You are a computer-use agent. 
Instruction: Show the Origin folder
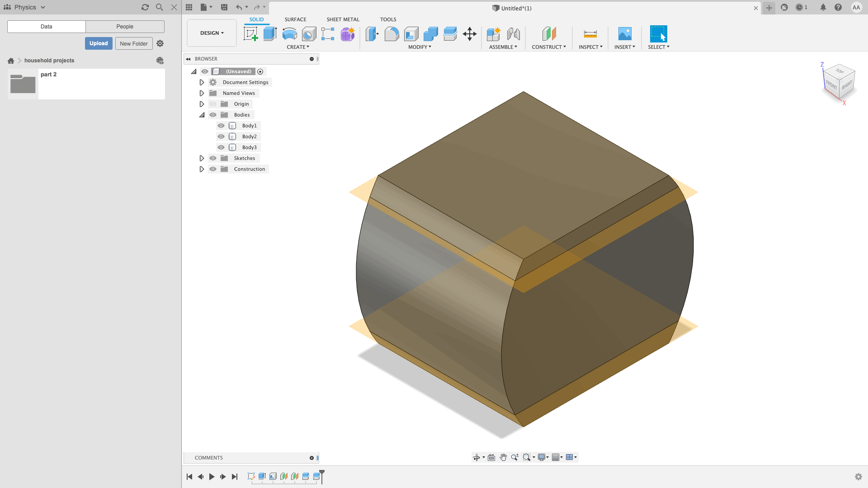click(213, 104)
